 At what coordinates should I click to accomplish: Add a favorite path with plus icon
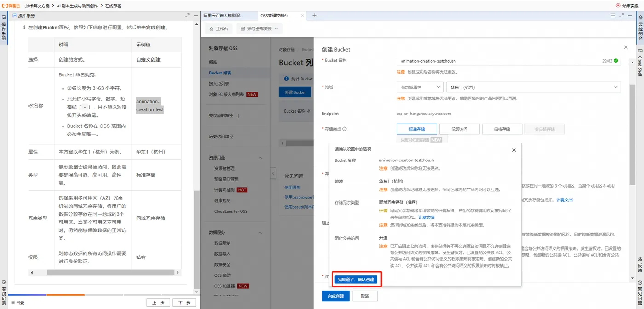tap(238, 116)
